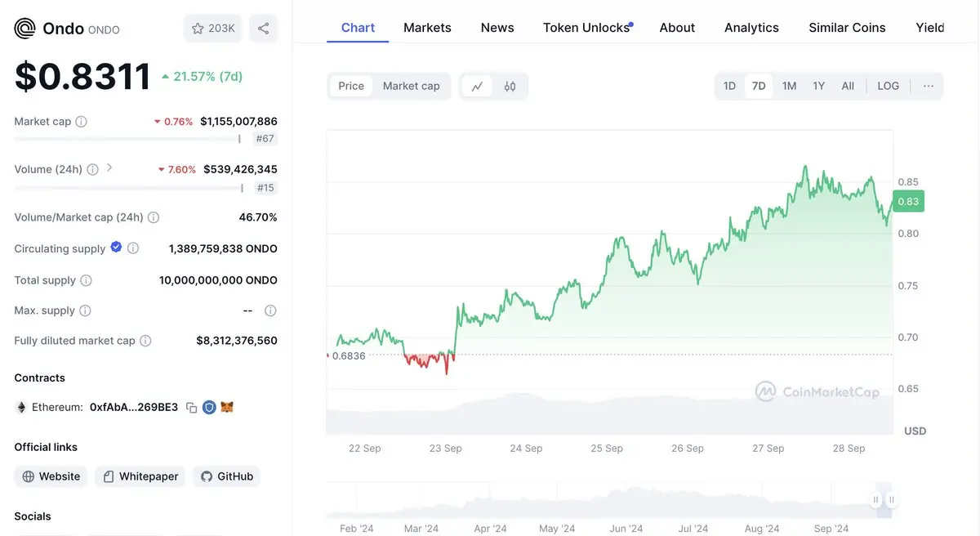Viewport: 980px width, 536px height.
Task: Click the 0.6836 opening price marker
Action: click(x=349, y=355)
